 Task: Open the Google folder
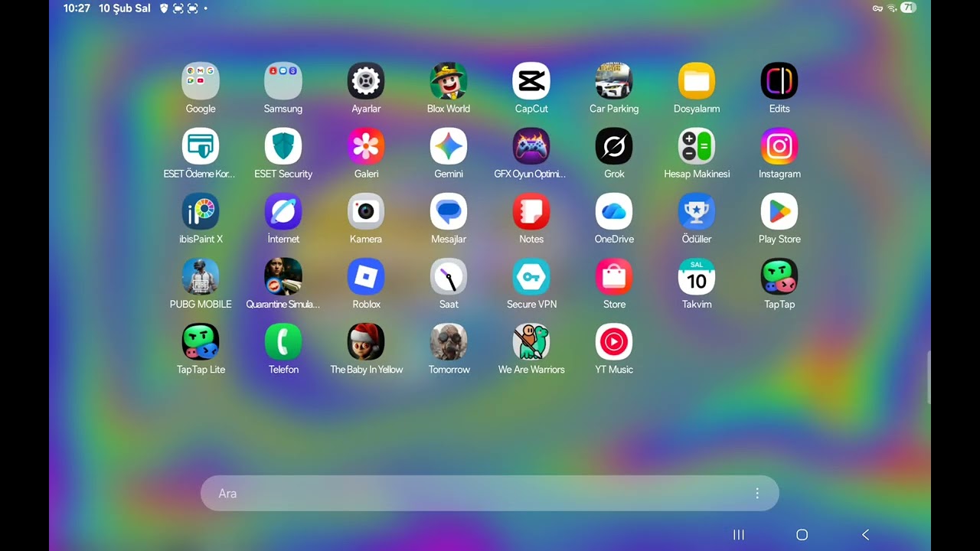coord(201,81)
